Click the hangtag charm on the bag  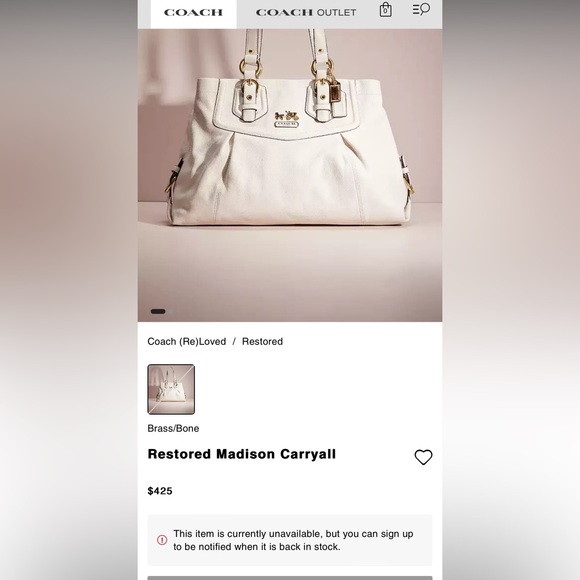point(335,92)
